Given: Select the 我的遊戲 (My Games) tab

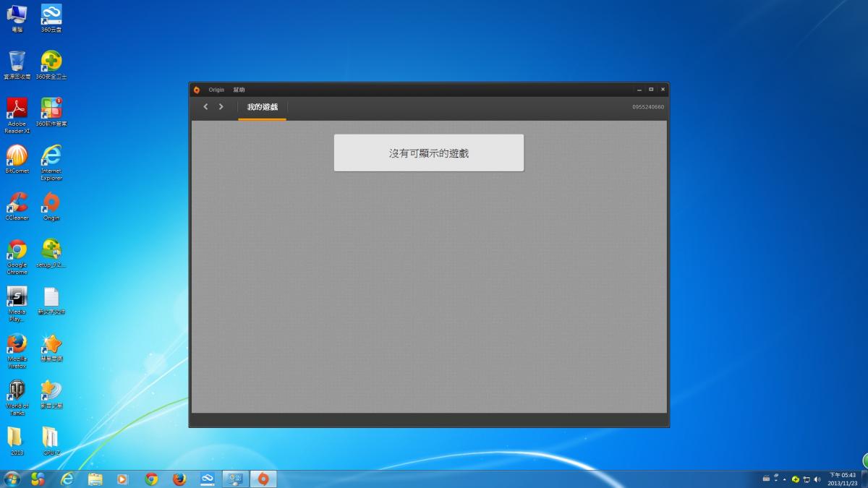Looking at the screenshot, I should (x=262, y=107).
